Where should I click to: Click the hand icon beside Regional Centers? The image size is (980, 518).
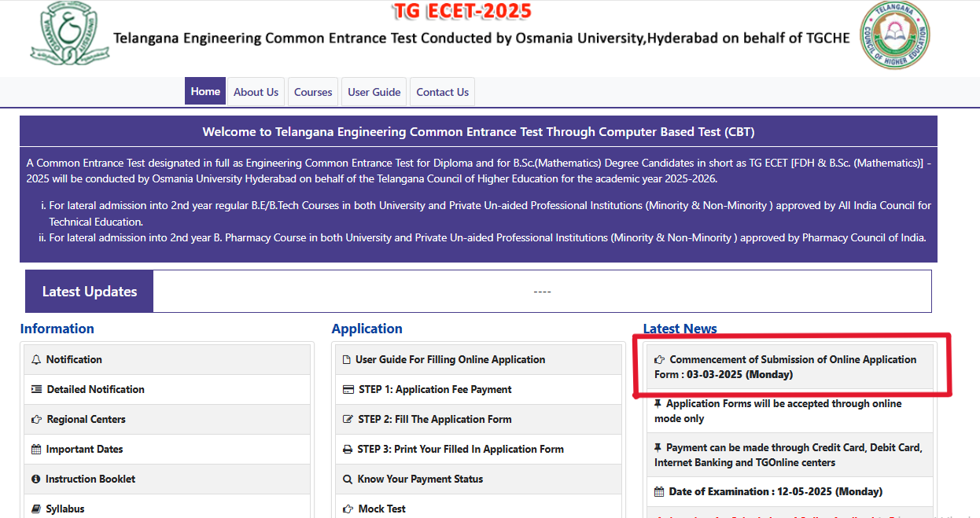coord(36,419)
